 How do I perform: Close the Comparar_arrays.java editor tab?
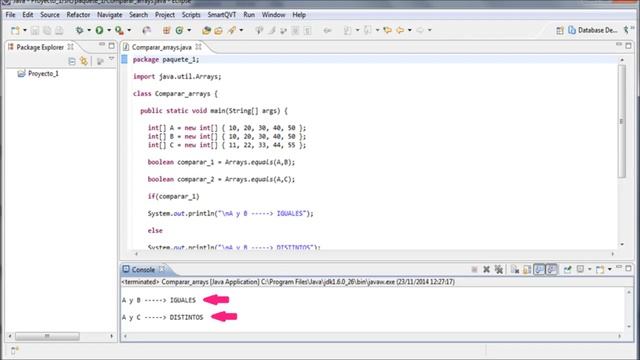pos(198,47)
